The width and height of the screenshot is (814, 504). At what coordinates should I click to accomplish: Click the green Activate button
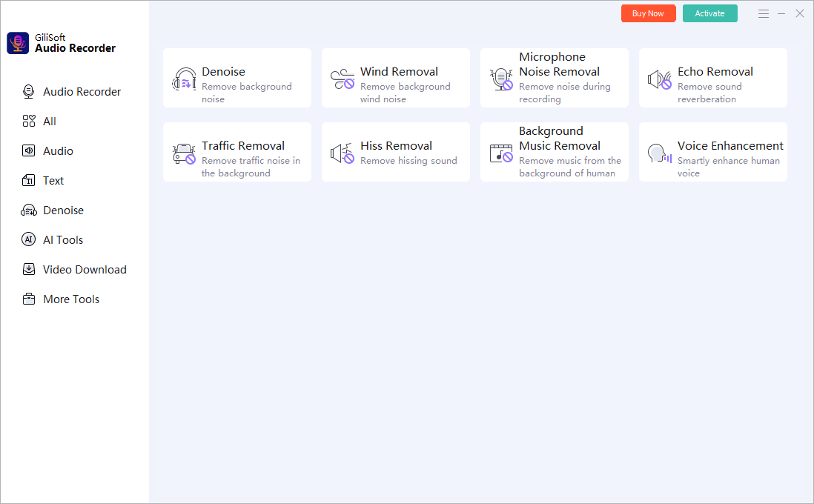pos(709,13)
